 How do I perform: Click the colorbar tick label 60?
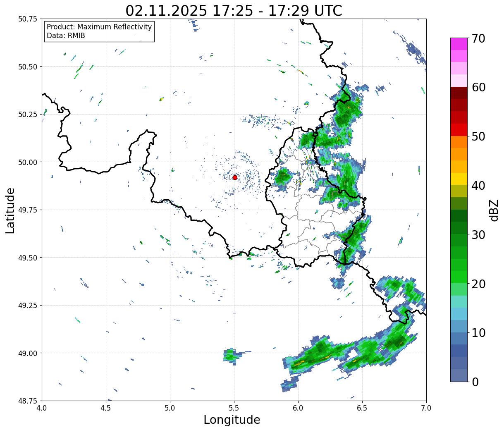(x=478, y=87)
